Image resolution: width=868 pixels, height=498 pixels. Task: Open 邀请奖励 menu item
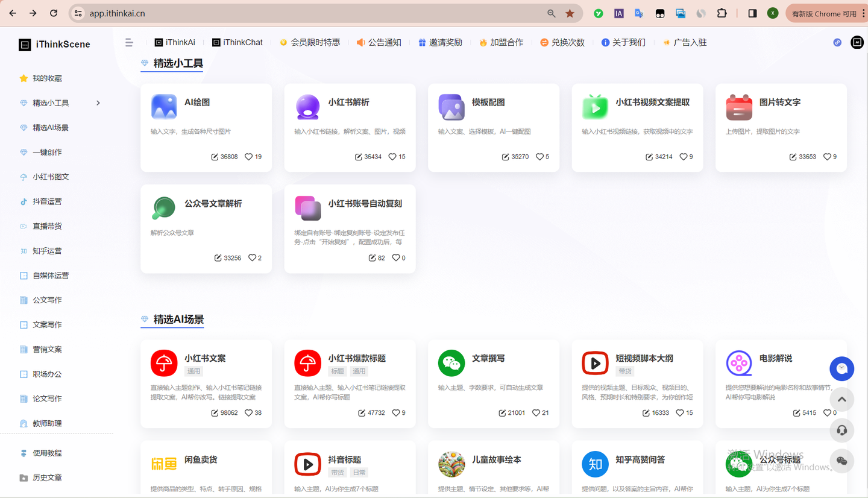point(440,42)
